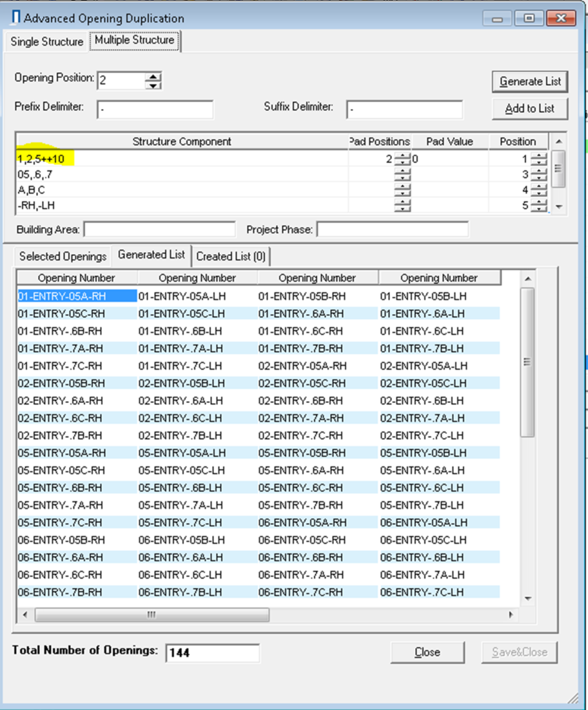
Task: Click the Advanced Opening Duplication title bar icon
Action: point(16,17)
